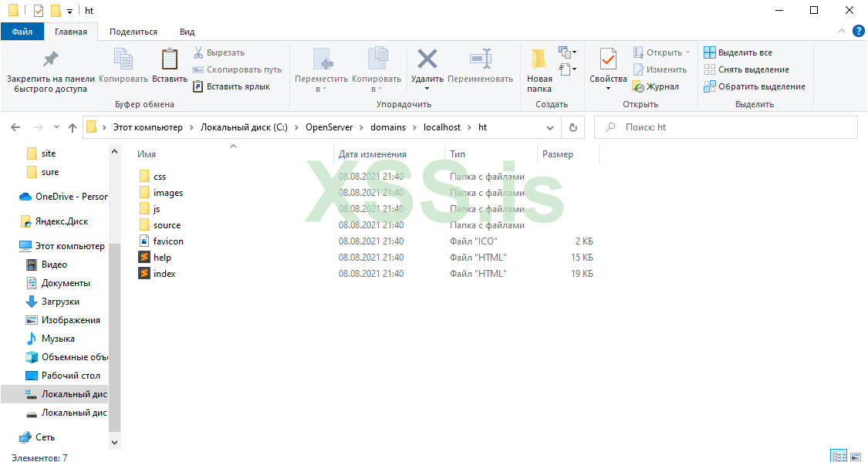Open Загрузки in navigation pane
Viewport: 868px width, 462px height.
(53, 302)
